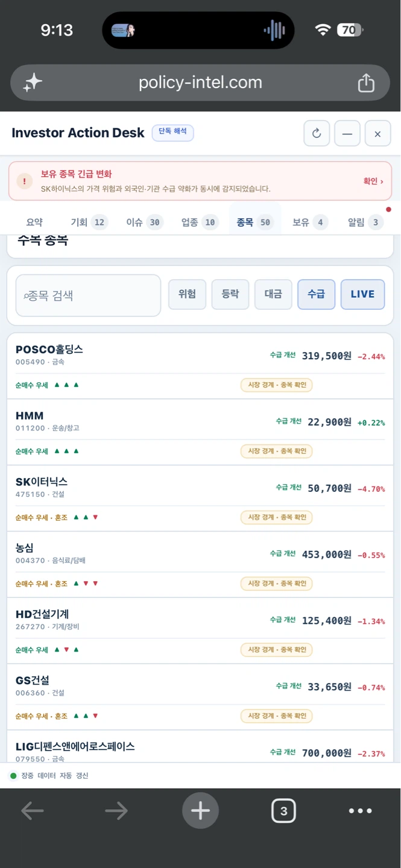Go back with the left arrow
Viewport: 401px width, 868px height.
coord(33,811)
